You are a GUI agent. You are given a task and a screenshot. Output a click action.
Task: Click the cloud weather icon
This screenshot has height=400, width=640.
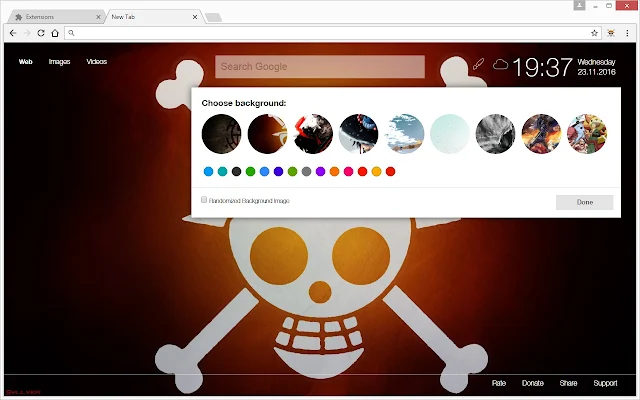(x=500, y=64)
